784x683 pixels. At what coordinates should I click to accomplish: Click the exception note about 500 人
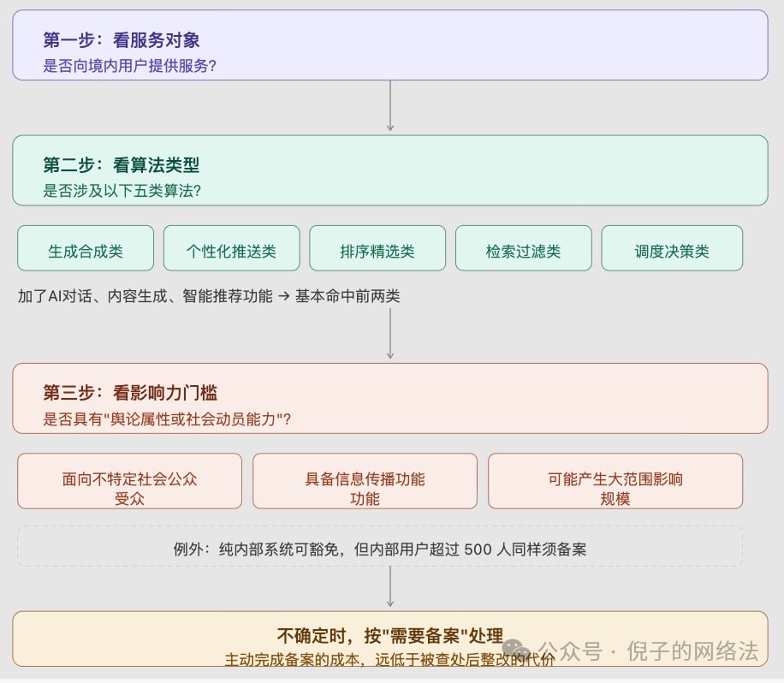pyautogui.click(x=380, y=547)
